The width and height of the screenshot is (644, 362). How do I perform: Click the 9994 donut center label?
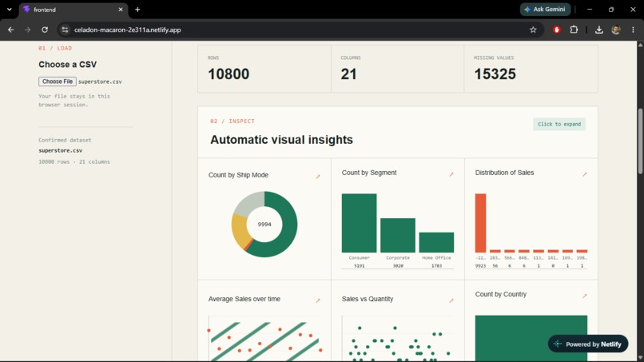[x=264, y=225]
